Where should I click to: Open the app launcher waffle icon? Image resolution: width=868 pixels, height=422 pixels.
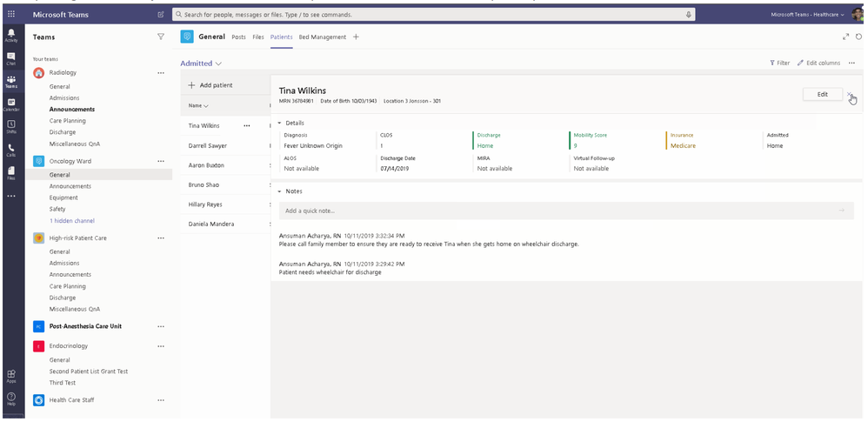11,15
